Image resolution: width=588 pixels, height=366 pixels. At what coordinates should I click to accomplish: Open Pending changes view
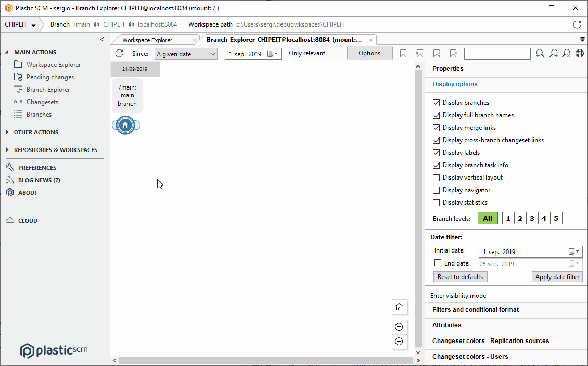(50, 77)
